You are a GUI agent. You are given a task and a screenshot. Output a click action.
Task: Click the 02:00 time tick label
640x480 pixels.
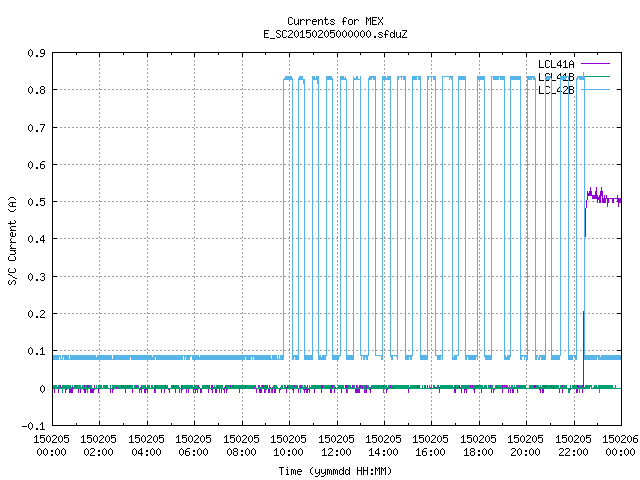pyautogui.click(x=98, y=452)
